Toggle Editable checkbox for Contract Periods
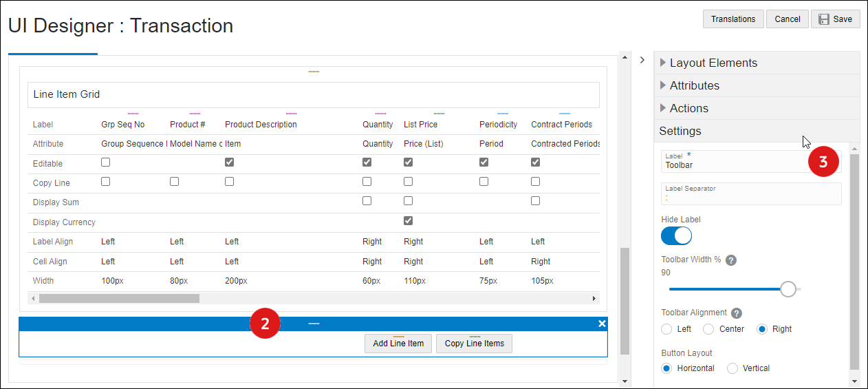 (x=536, y=162)
